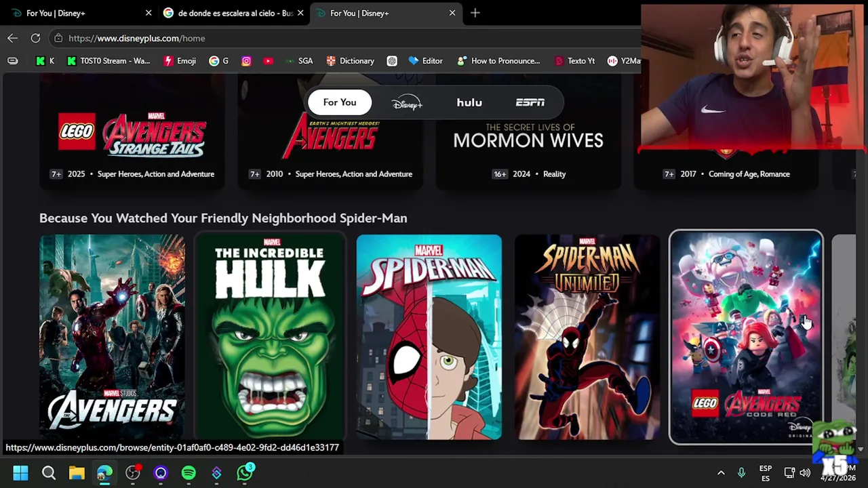Open The Secret Lives of Mormon Wives
Image resolution: width=868 pixels, height=488 pixels.
[528, 132]
